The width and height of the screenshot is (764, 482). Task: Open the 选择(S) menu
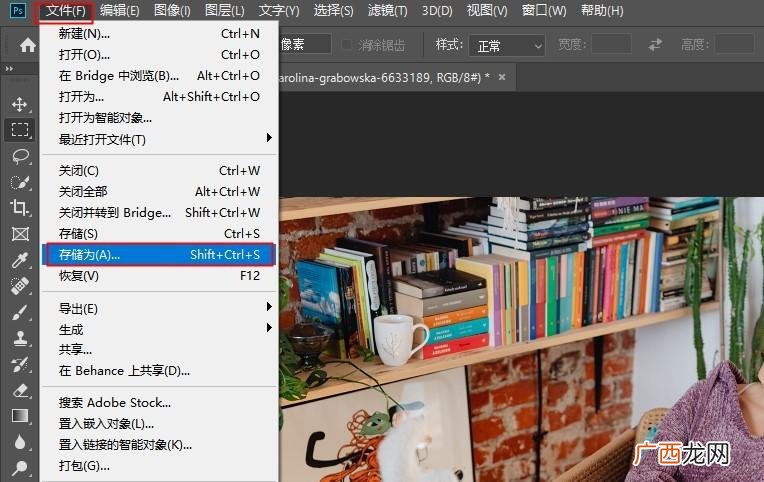click(333, 10)
